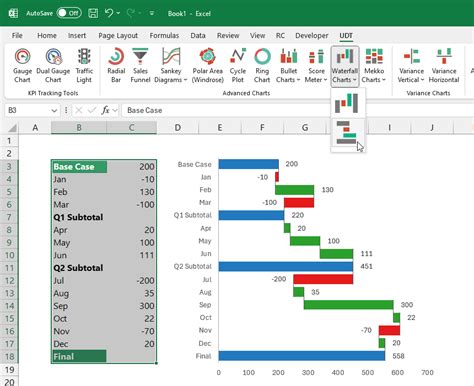Open the Review tab
Viewport: 474px width, 386px height.
pos(228,35)
